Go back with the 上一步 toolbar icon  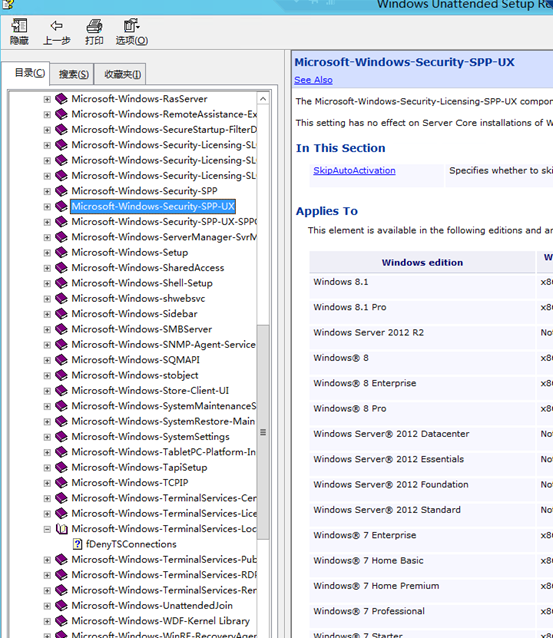click(57, 32)
